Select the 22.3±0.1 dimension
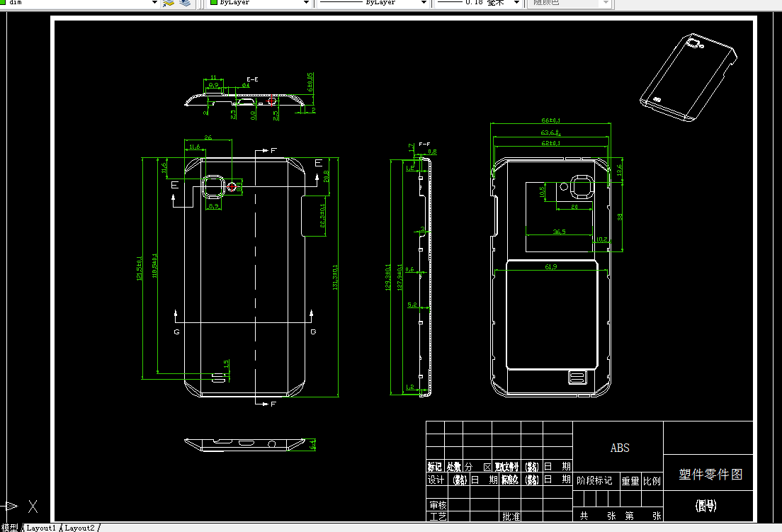The image size is (782, 532). tap(322, 215)
